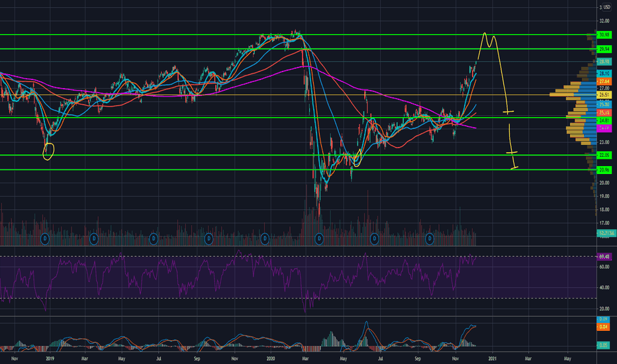Select the 28.10 cyan moving average label
617x364 pixels.
604,73
